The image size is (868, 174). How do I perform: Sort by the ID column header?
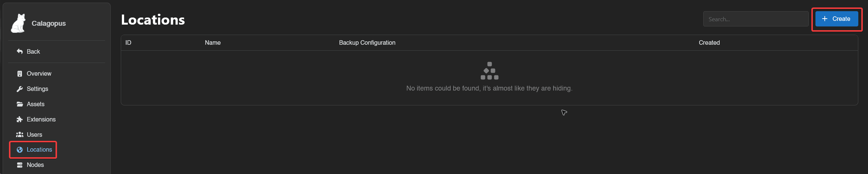(x=128, y=43)
